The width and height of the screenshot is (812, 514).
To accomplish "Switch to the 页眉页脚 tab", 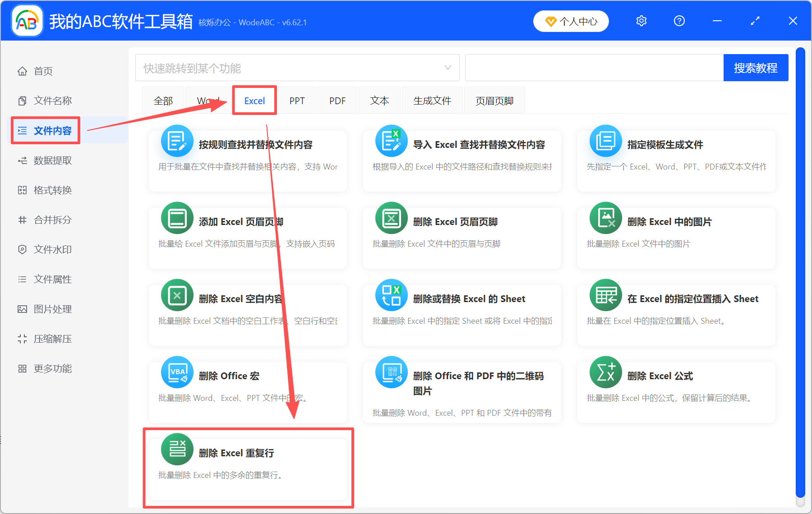I will click(x=494, y=100).
